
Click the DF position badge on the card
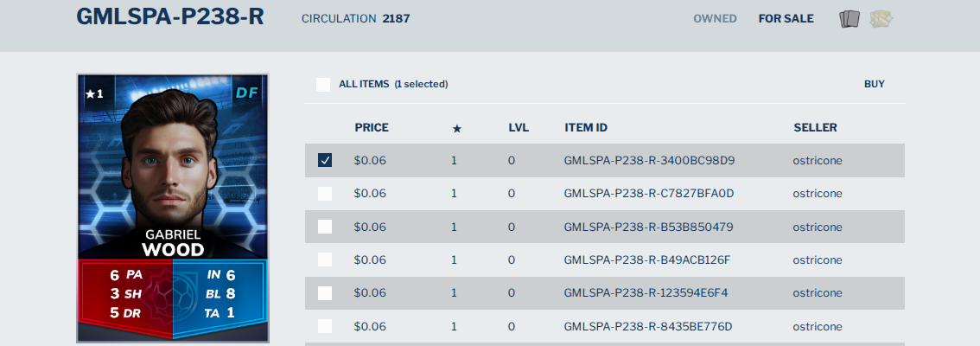pyautogui.click(x=247, y=93)
